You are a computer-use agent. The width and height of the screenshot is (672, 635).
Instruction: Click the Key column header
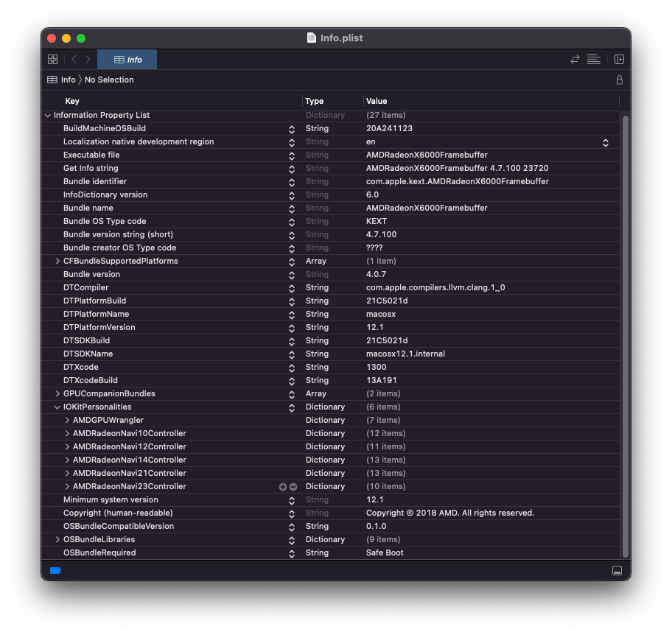[x=72, y=101]
